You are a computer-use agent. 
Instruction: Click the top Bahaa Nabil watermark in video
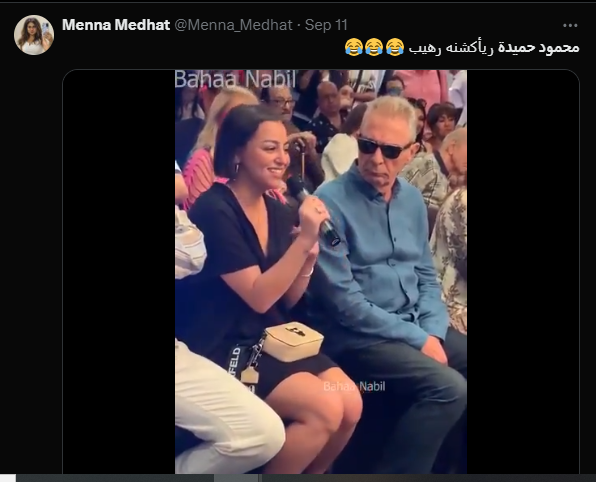pos(235,79)
